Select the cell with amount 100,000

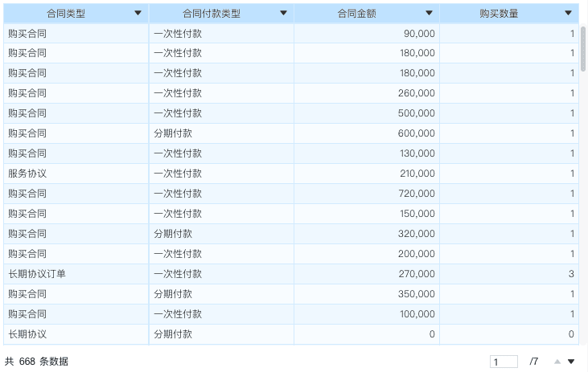(367, 314)
